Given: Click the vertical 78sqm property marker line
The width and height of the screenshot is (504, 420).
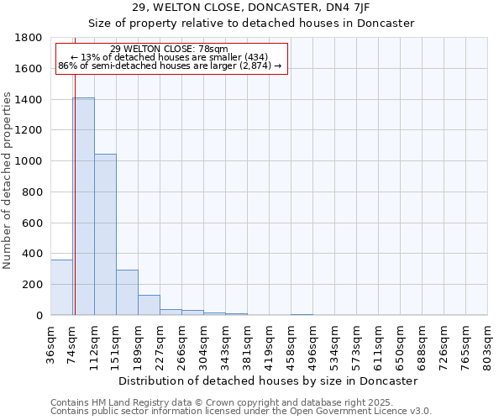Looking at the screenshot, I should (x=75, y=185).
